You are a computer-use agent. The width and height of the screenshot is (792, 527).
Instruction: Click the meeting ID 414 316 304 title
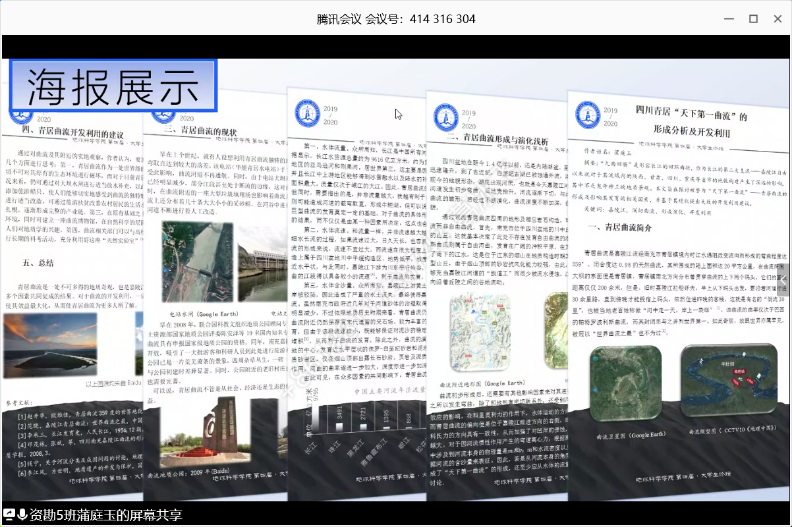(x=396, y=18)
